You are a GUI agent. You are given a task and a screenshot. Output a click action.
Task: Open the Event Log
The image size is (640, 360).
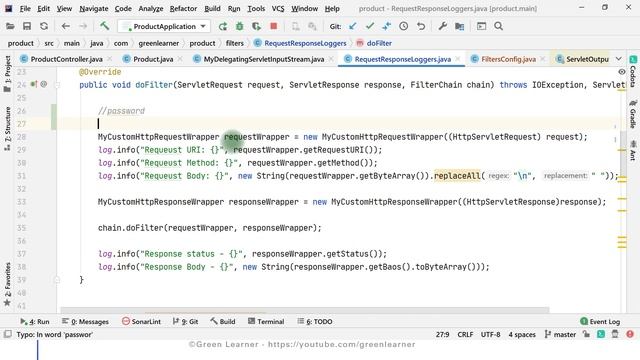point(600,322)
